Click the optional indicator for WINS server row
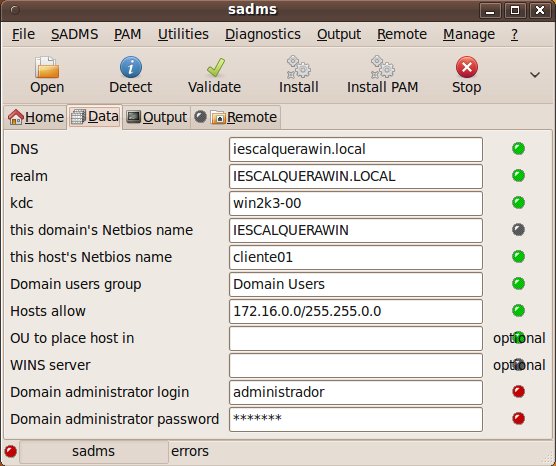Viewport: 556px width, 466px height. [x=519, y=365]
